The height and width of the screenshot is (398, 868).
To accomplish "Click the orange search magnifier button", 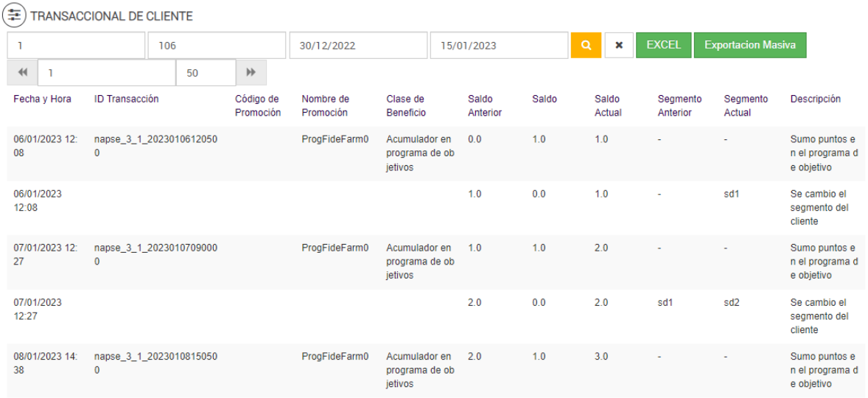I will click(x=586, y=45).
